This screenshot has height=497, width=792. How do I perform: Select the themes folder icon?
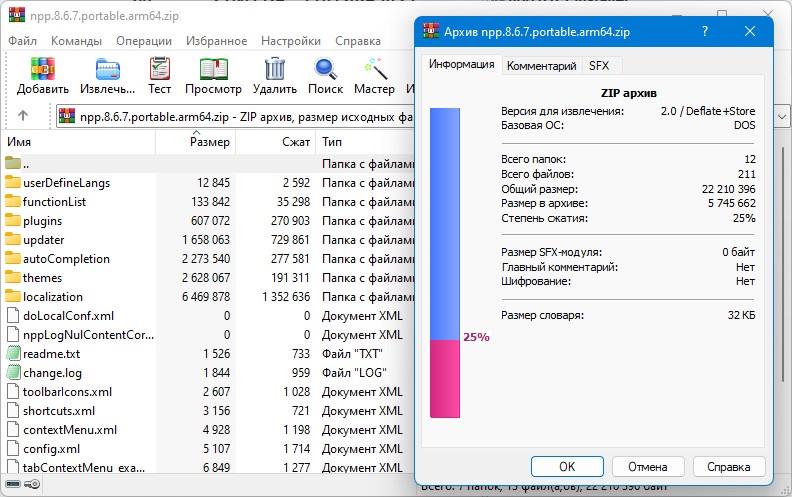point(13,277)
